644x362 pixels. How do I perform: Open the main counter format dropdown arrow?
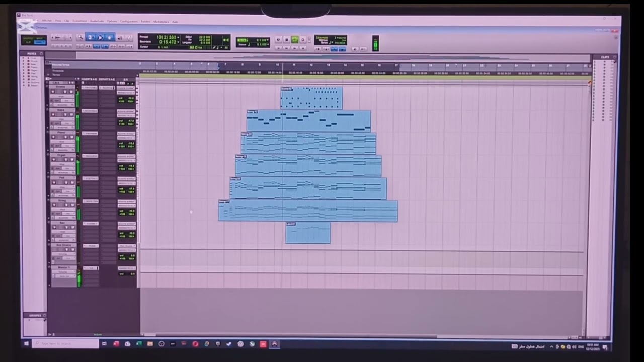coord(178,37)
